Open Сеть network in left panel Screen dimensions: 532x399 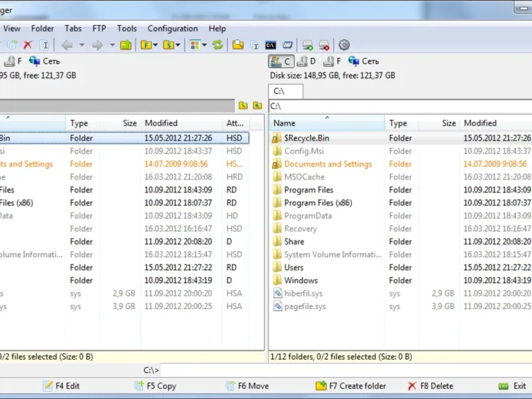[x=45, y=61]
